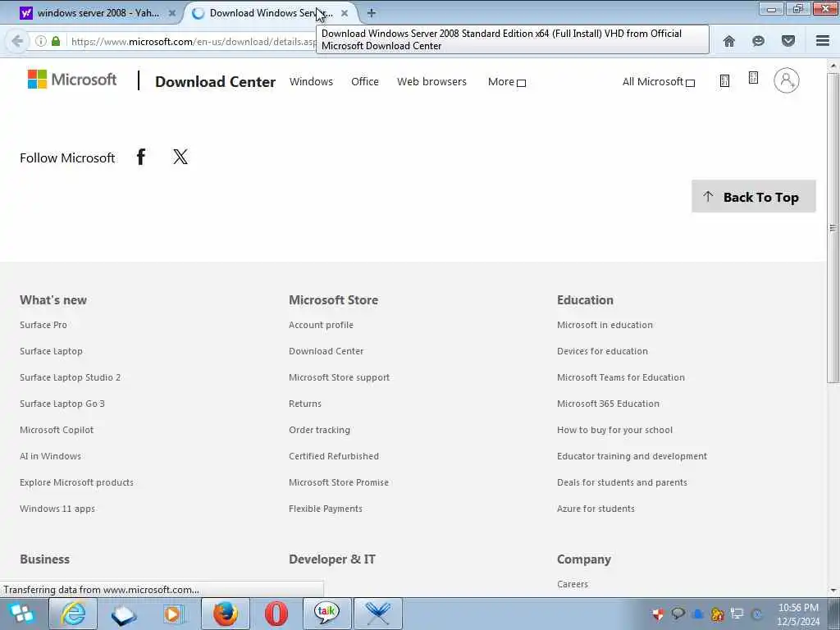Click the Back To Top button
The image size is (840, 630).
[753, 197]
